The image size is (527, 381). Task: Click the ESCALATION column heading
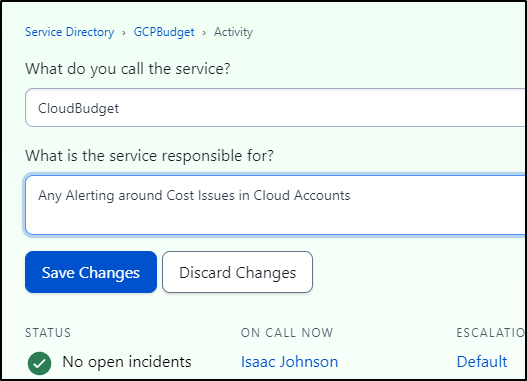[491, 333]
